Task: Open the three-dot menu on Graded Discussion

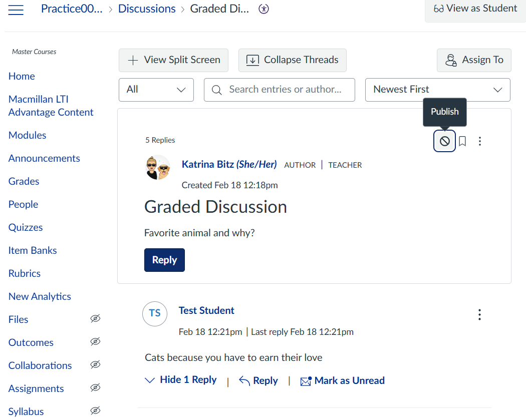Action: 479,141
